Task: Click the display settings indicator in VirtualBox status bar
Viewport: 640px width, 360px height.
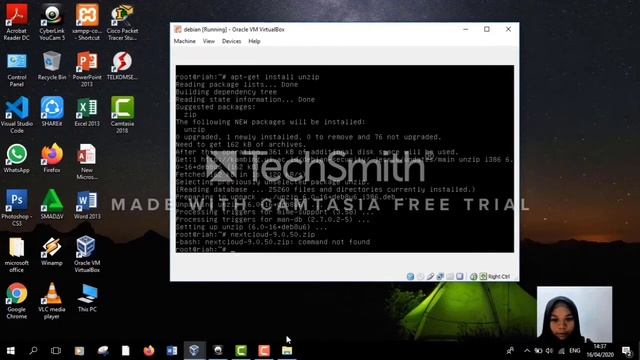Action: 460,276
